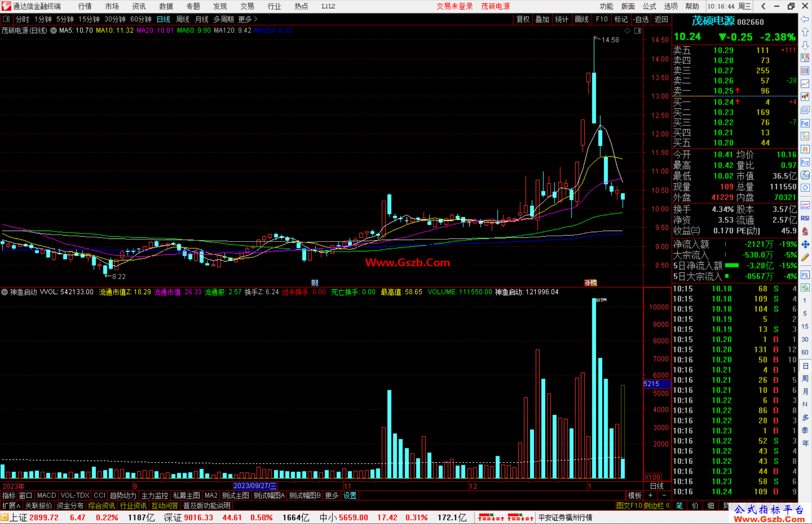Click the F10 company info sidebar icon
Image resolution: width=812 pixels, height=524 pixels.
pos(805,123)
